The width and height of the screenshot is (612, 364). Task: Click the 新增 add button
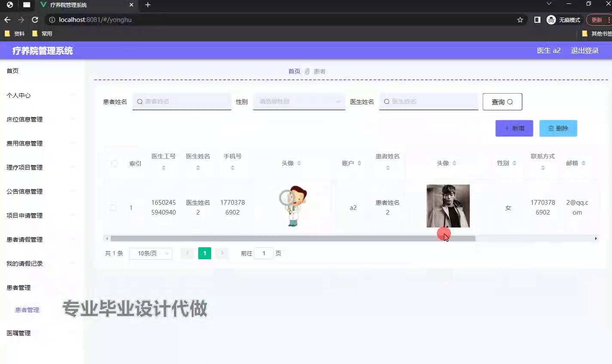click(514, 128)
